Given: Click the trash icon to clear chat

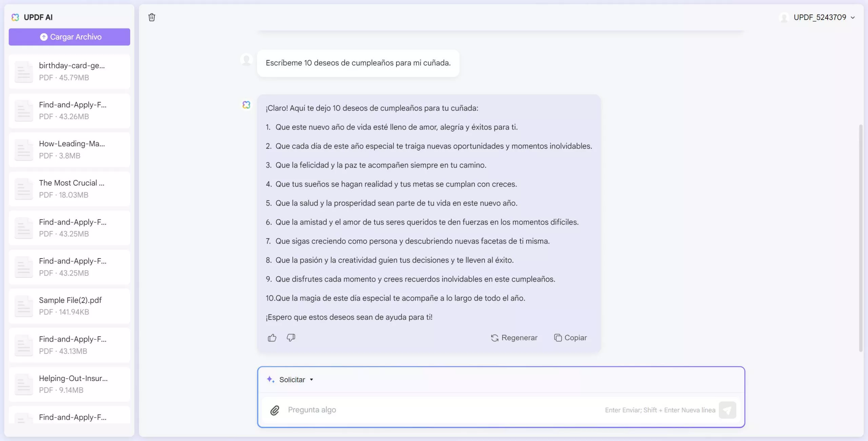Looking at the screenshot, I should [152, 17].
